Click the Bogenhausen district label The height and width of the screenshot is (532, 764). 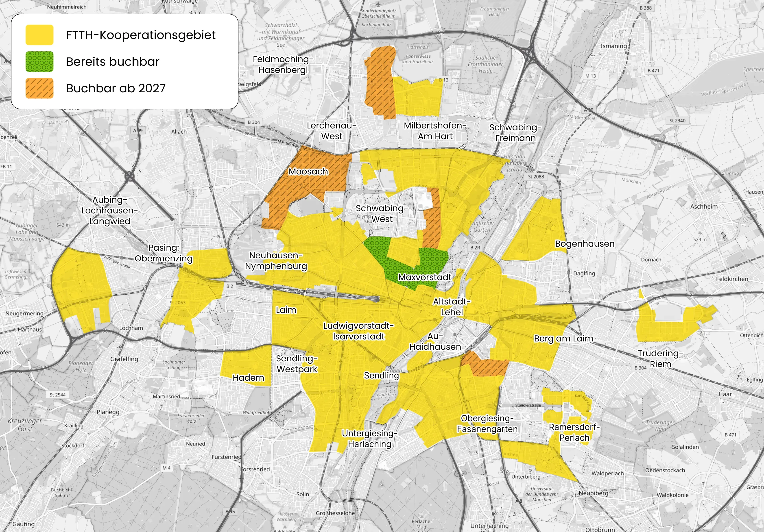coord(585,244)
